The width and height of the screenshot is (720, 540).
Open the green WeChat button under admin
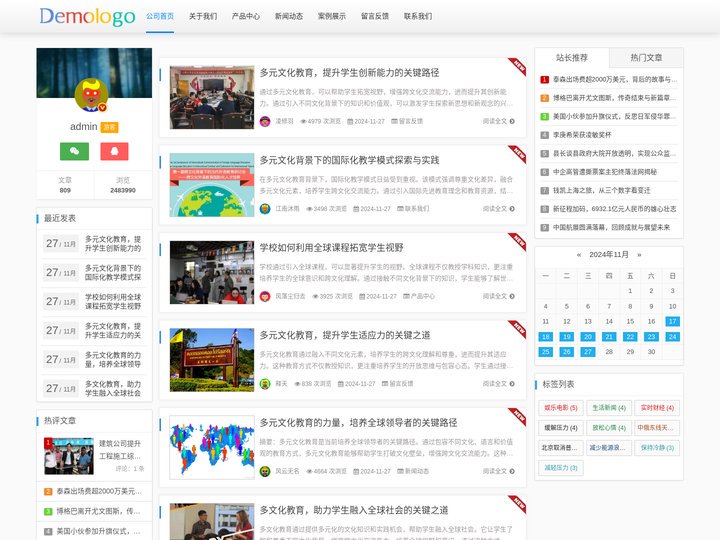(x=74, y=151)
